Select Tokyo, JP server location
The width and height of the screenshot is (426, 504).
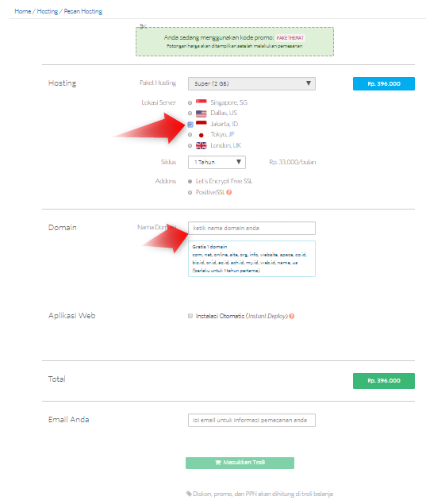point(190,135)
